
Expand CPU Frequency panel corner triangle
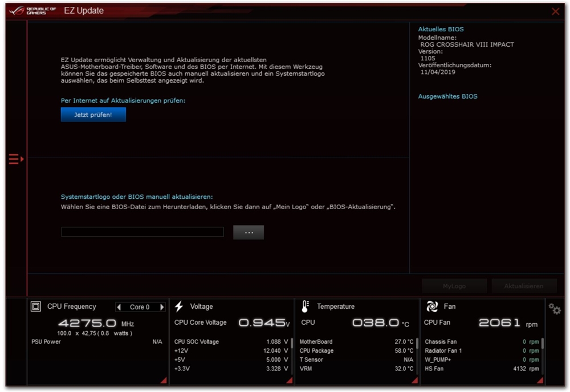164,380
